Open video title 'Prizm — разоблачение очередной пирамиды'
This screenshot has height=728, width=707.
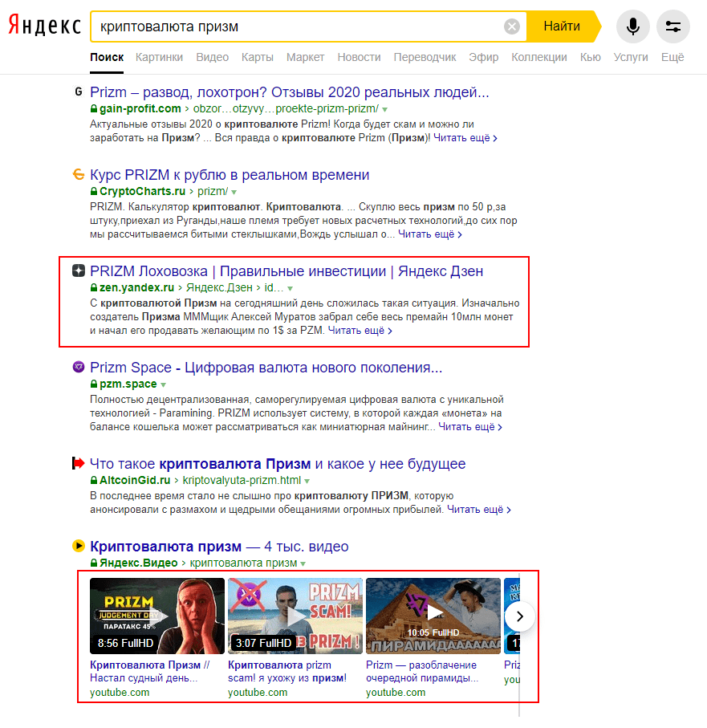pos(422,671)
